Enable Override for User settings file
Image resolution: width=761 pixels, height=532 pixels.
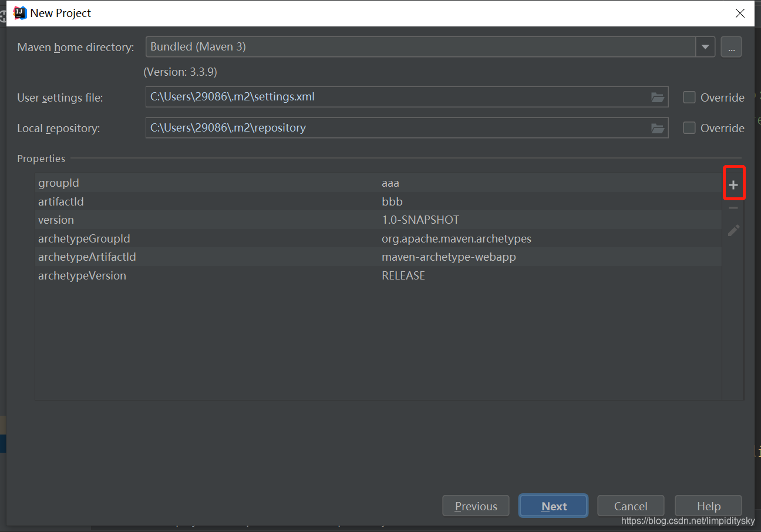point(689,97)
